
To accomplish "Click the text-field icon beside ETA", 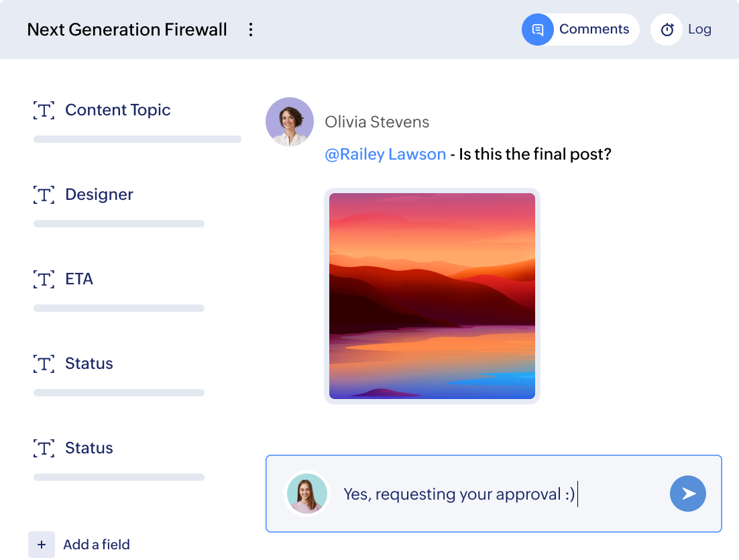I will pyautogui.click(x=44, y=279).
